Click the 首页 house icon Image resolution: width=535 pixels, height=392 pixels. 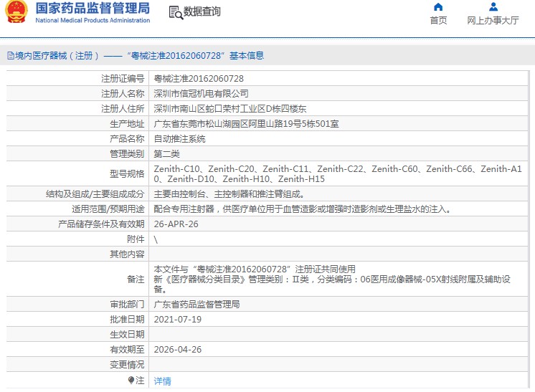point(438,7)
